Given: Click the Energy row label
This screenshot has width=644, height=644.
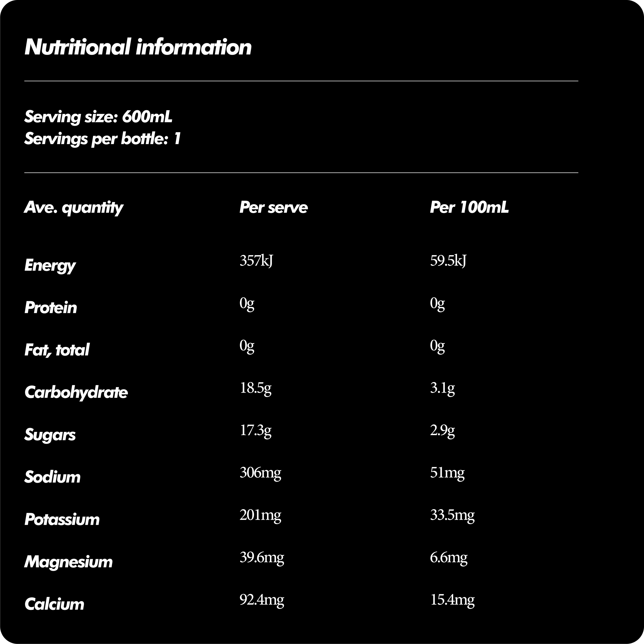Looking at the screenshot, I should coord(50,266).
